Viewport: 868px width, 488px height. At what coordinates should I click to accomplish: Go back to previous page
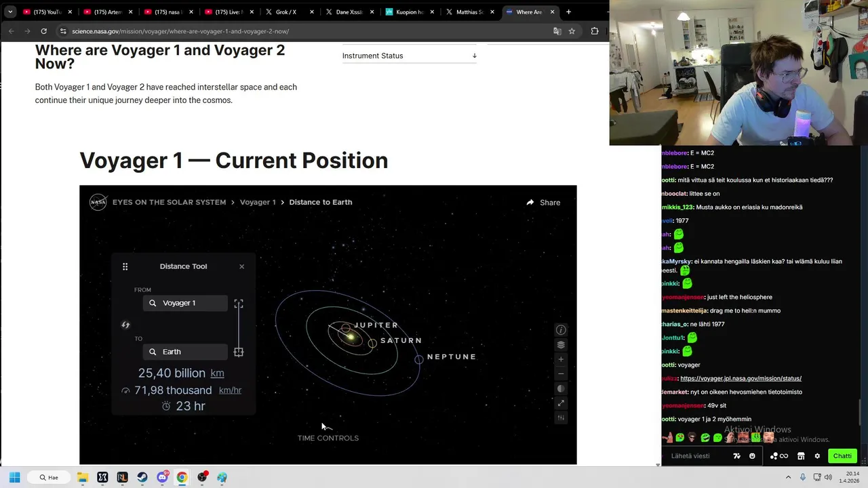(x=12, y=31)
